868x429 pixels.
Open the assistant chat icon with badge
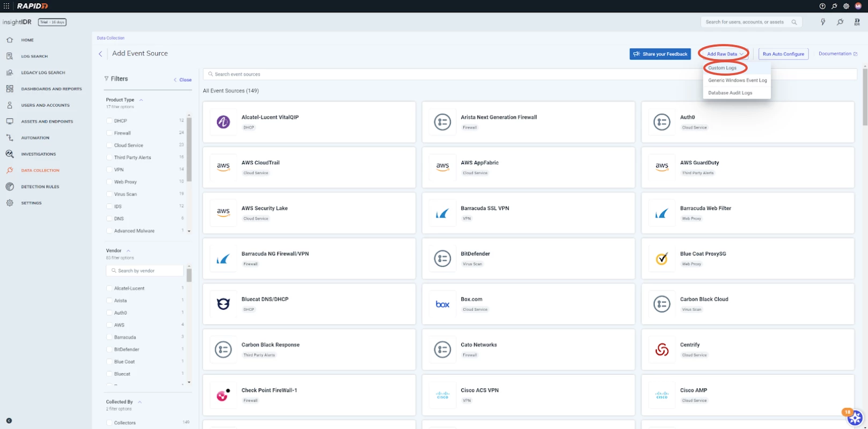tap(855, 417)
